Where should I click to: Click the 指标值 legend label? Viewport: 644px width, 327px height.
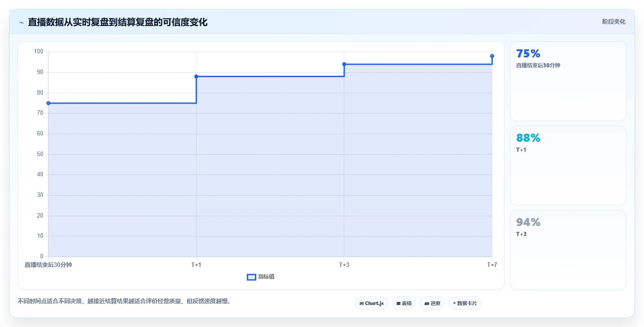267,277
